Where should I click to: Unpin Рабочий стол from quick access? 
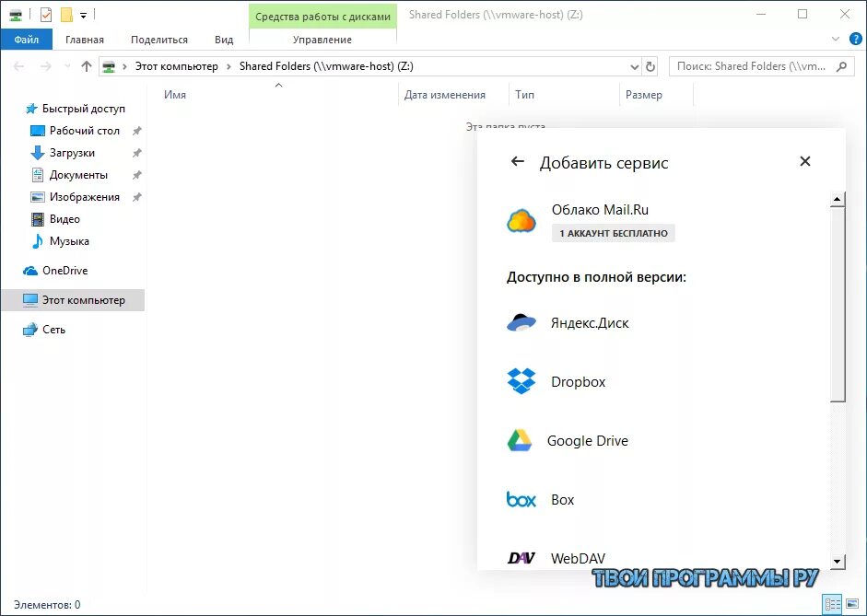point(136,131)
